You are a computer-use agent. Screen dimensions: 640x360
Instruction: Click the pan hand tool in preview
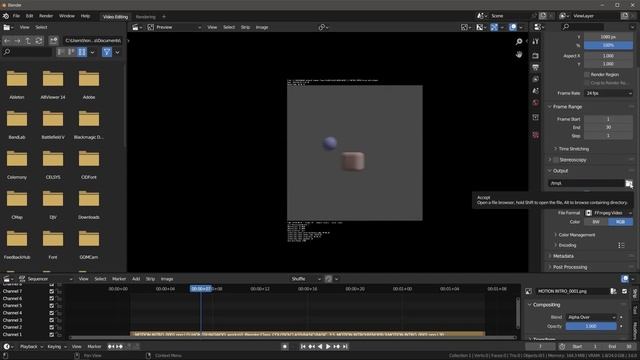coord(519,54)
